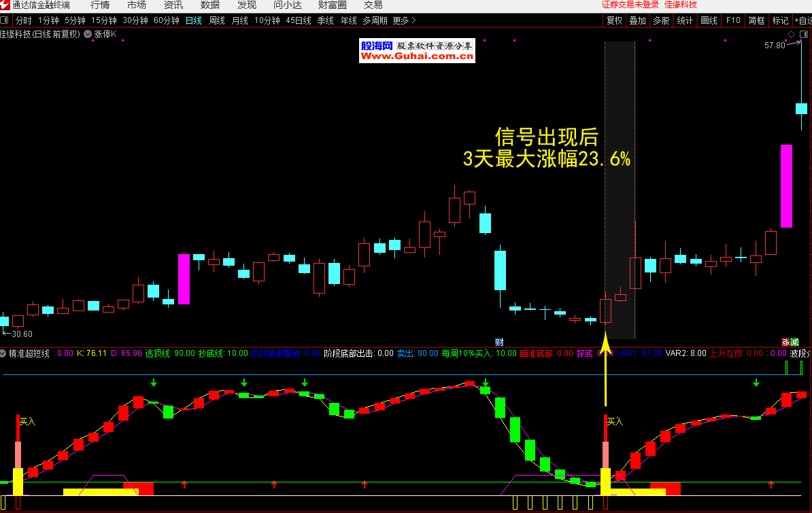Toggle the right panel icon beside diamond
812x513 pixels.
pos(802,34)
